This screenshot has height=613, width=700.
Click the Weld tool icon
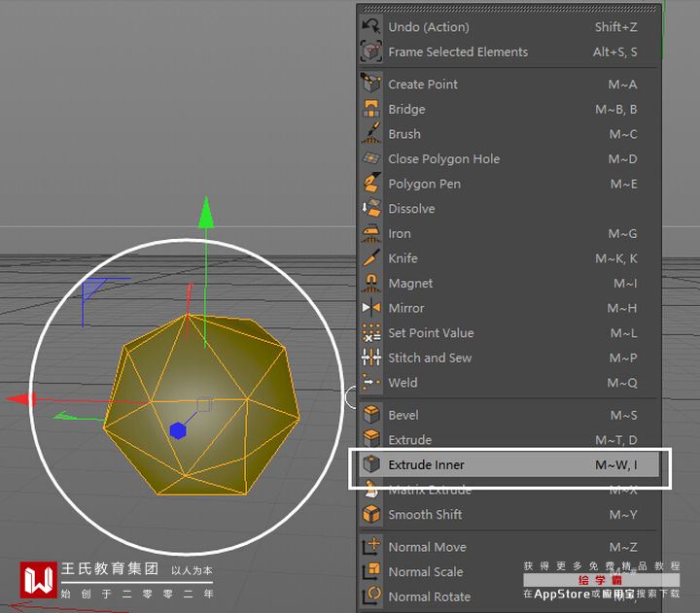tap(371, 383)
